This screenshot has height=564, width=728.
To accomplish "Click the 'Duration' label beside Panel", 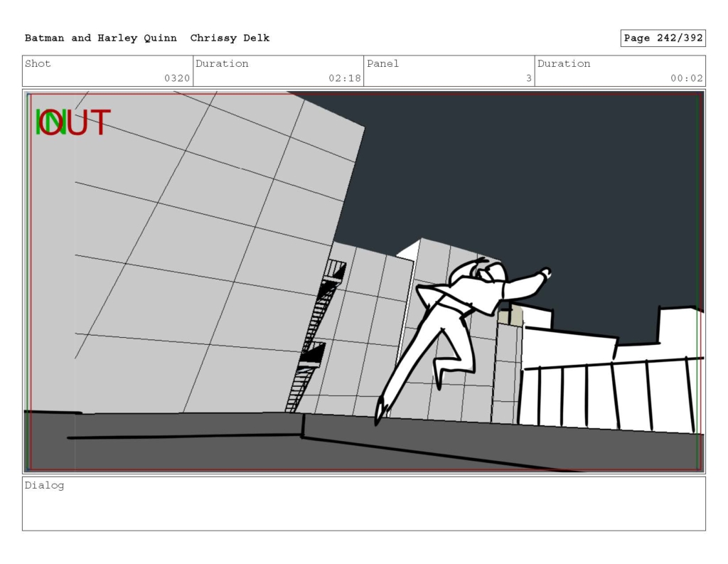I will point(564,63).
